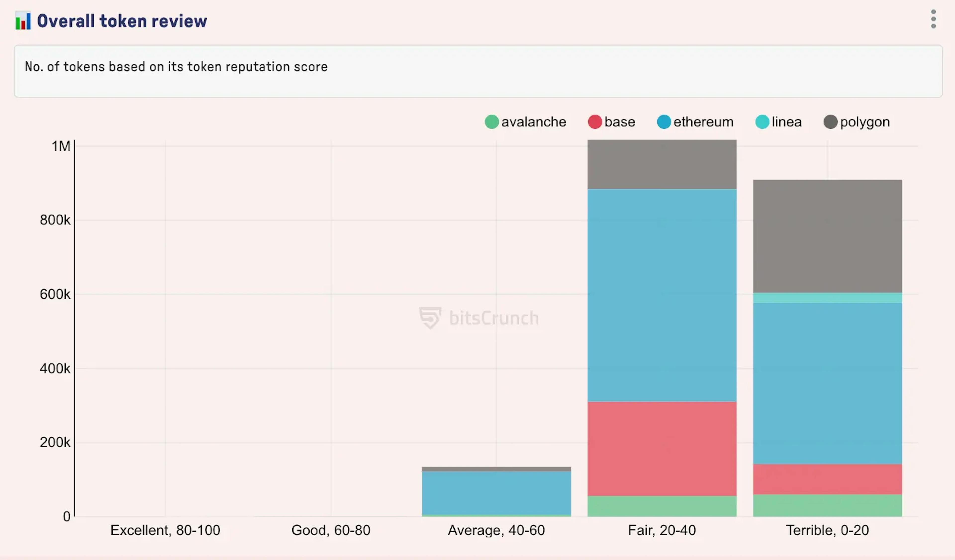Click polygon segment of Terrible bar
The width and height of the screenshot is (955, 560).
coord(827,236)
